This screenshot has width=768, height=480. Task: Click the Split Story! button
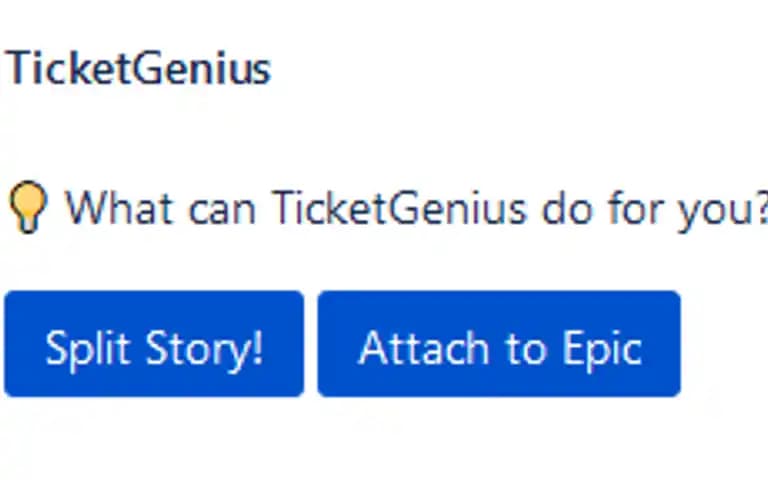click(154, 344)
